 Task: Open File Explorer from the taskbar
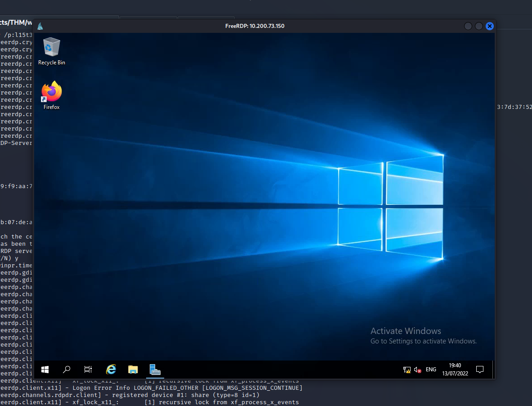(133, 370)
